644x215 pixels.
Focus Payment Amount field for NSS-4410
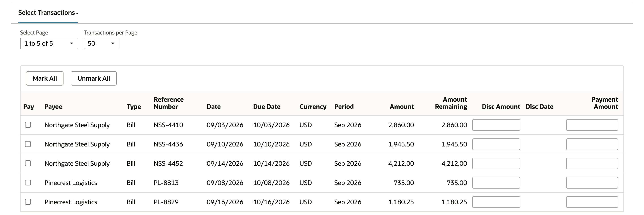592,125
